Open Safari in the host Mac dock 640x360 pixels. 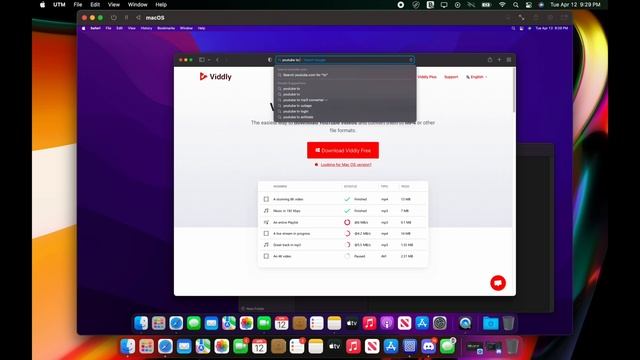click(x=165, y=347)
